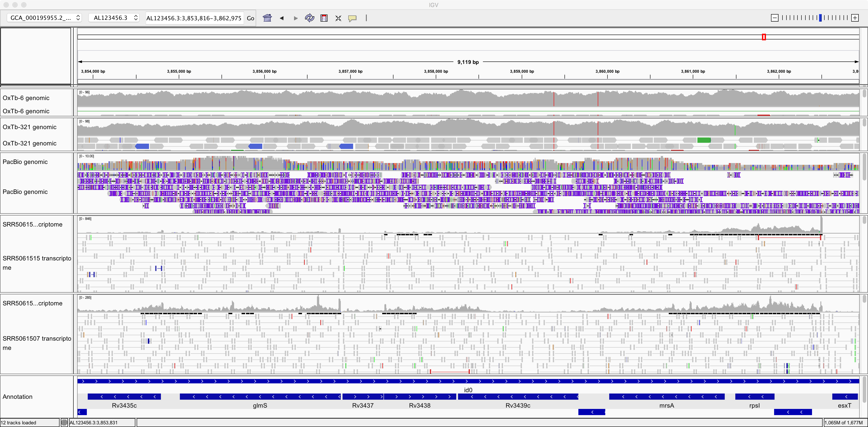
Task: Click the Rv3439c gene annotation
Action: 518,397
